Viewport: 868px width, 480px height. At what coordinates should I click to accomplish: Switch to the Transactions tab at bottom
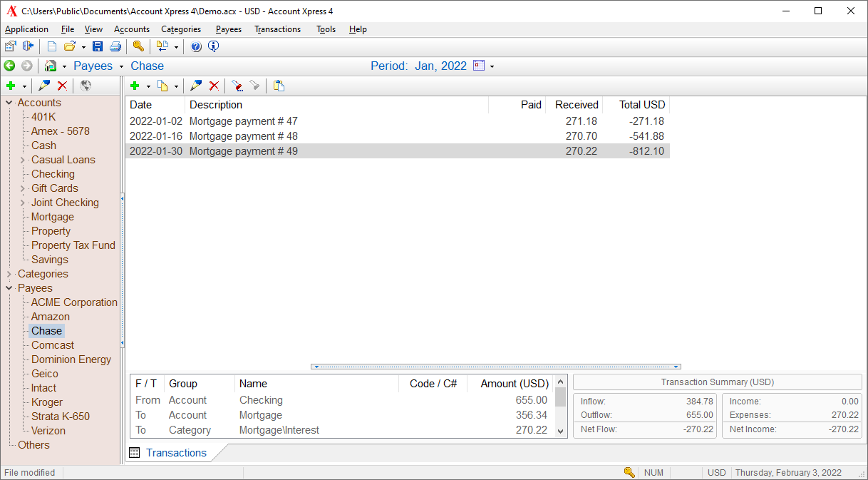point(175,453)
